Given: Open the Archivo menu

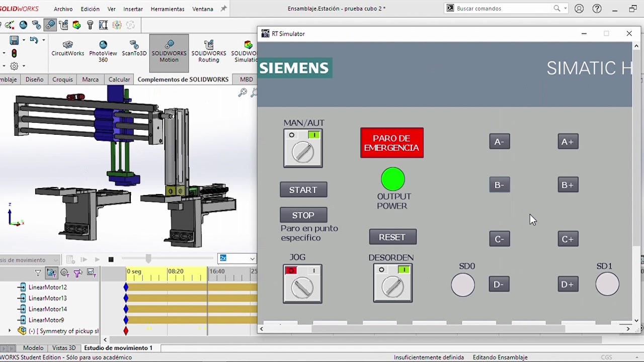Looking at the screenshot, I should [x=63, y=9].
